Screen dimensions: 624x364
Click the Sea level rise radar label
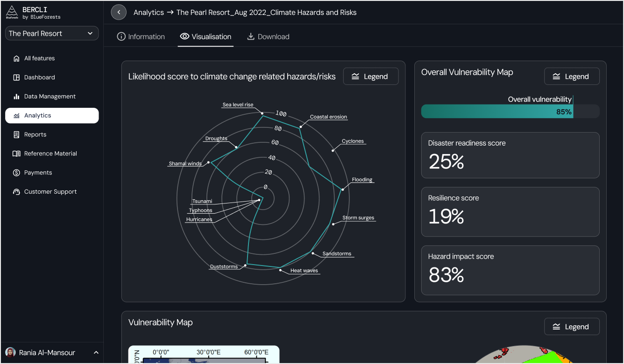pyautogui.click(x=238, y=105)
